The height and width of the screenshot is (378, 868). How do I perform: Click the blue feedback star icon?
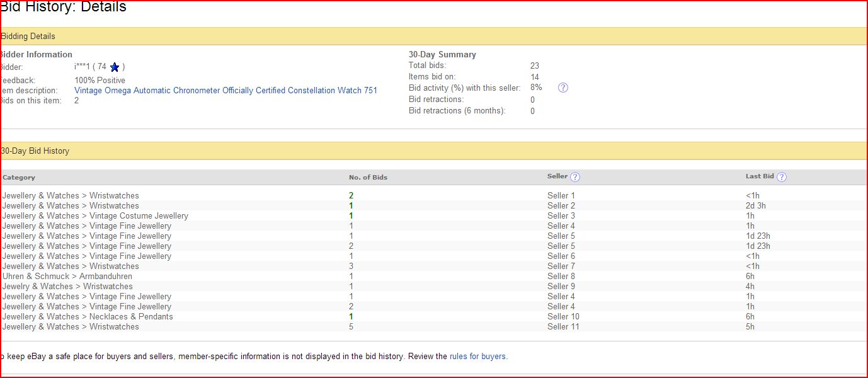pyautogui.click(x=115, y=67)
